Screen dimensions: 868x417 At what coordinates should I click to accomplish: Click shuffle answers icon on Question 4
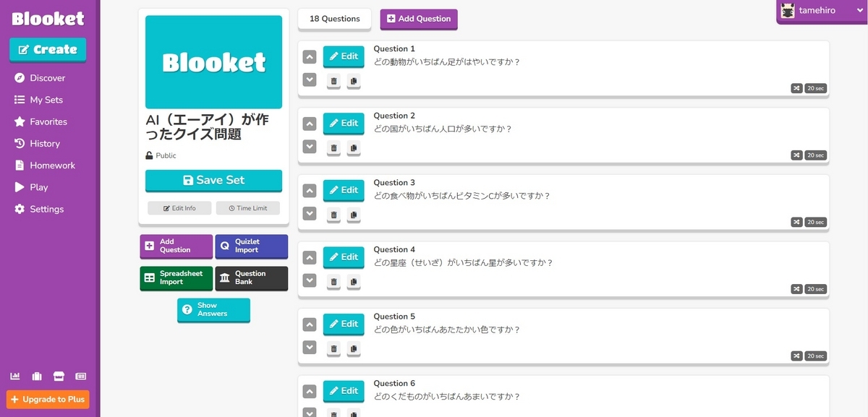click(x=796, y=289)
